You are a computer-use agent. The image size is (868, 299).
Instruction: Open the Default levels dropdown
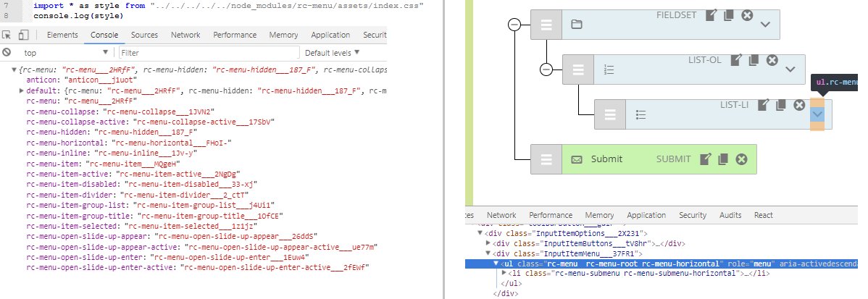333,53
